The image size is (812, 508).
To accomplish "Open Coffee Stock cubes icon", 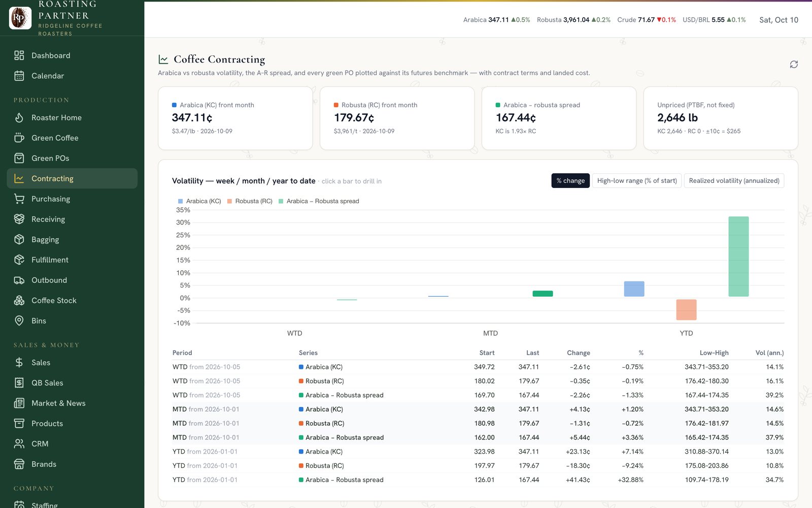I will click(x=19, y=300).
